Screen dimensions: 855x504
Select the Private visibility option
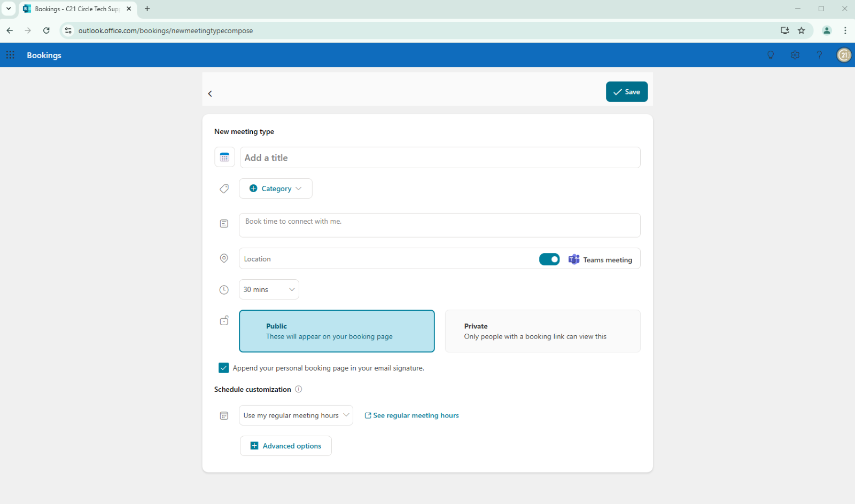(x=542, y=331)
